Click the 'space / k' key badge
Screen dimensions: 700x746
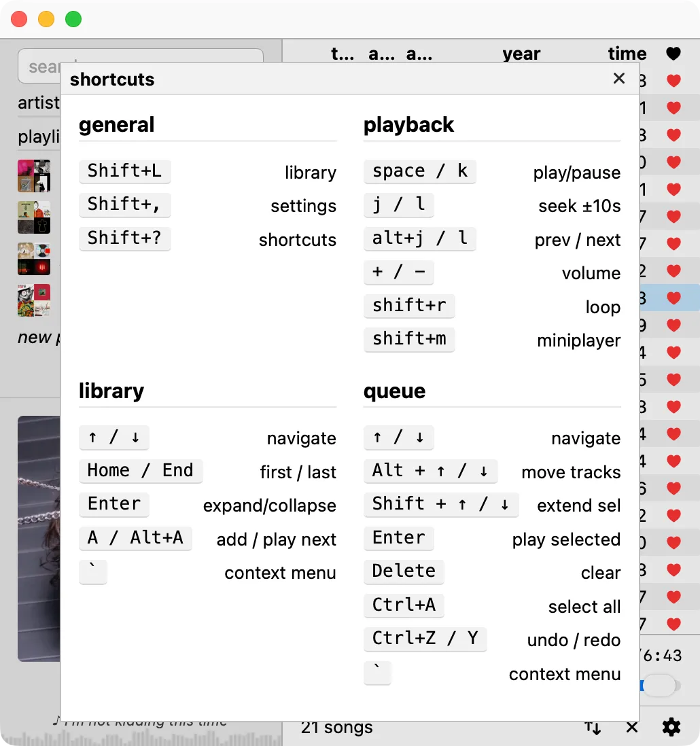(x=420, y=171)
